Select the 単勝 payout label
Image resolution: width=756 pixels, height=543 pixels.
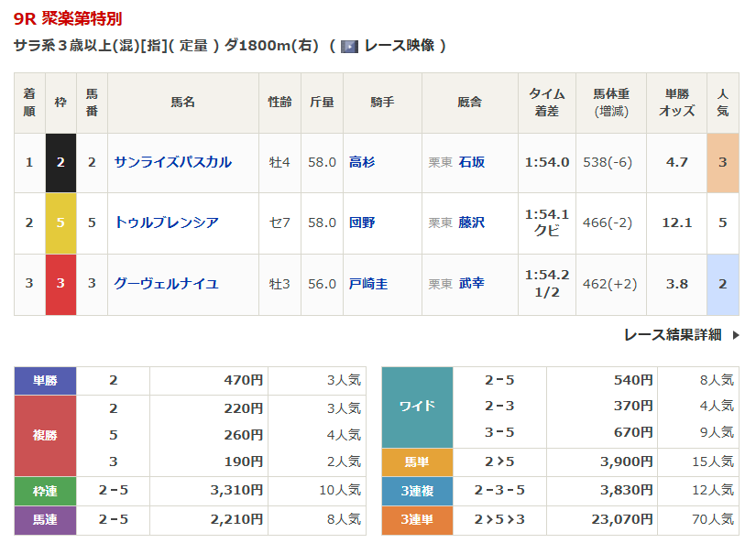45,380
